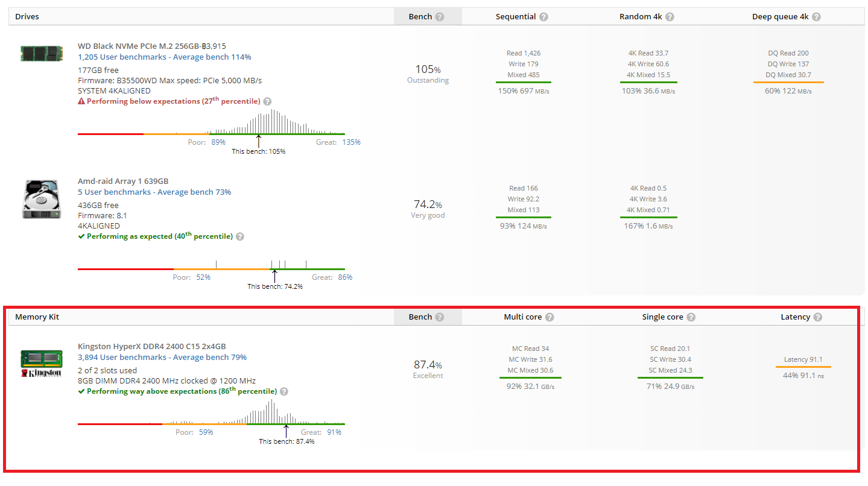Click MC Read 34 value
Viewport: 868px width, 486px height.
pyautogui.click(x=530, y=349)
